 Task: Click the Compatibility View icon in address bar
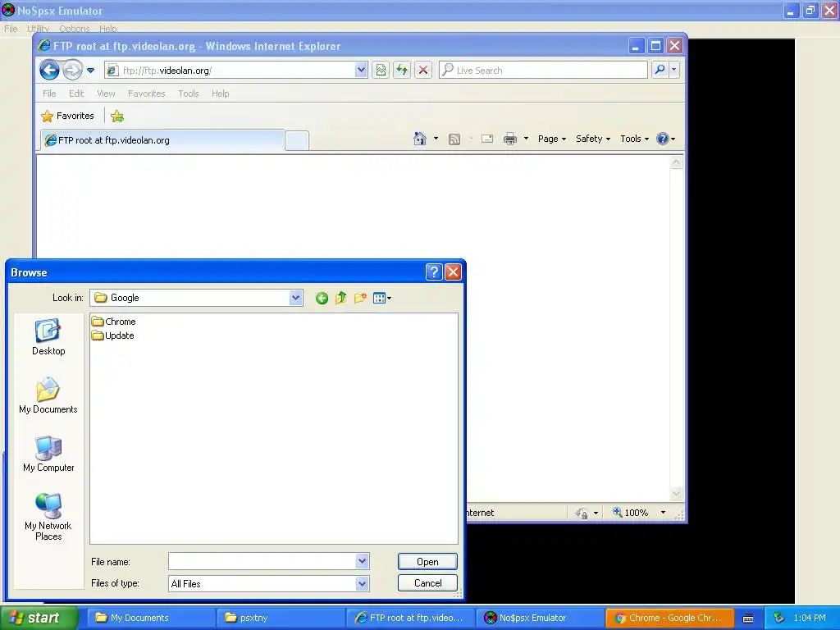tap(381, 70)
